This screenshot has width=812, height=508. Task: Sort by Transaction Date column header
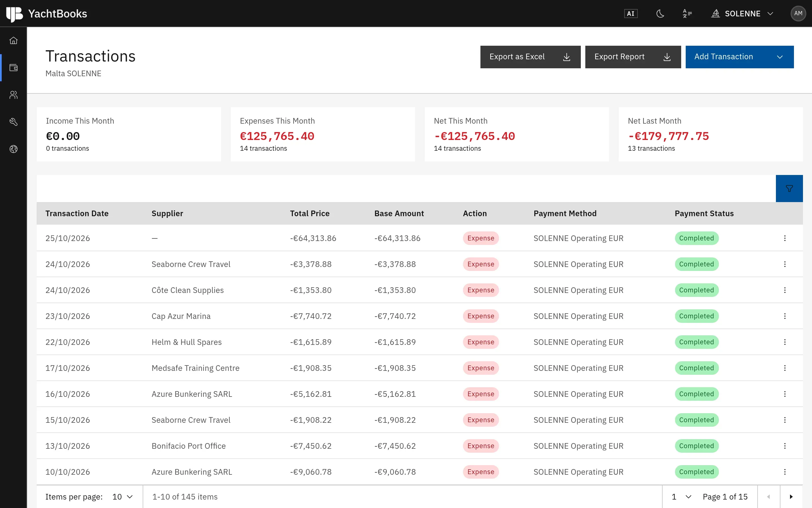coord(77,213)
